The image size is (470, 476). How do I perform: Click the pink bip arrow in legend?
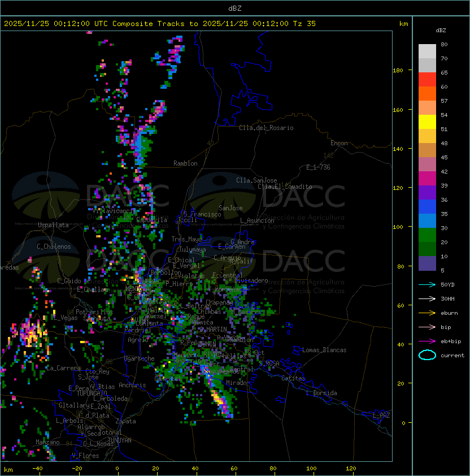click(427, 327)
